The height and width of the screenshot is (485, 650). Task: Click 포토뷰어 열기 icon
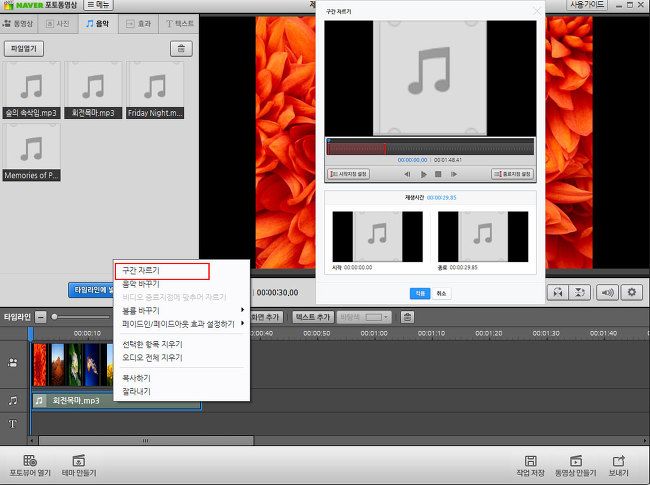coord(30,466)
